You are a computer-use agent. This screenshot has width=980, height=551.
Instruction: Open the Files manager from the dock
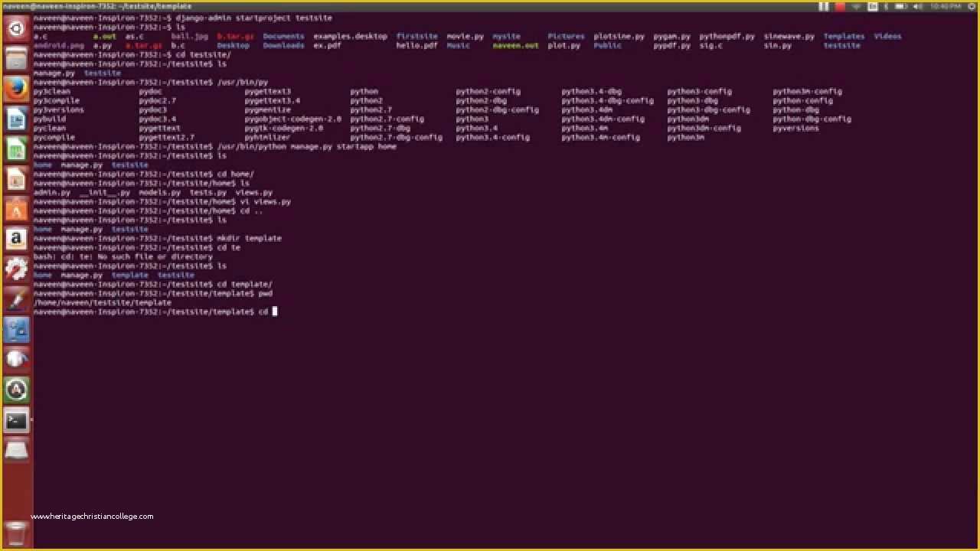[16, 58]
